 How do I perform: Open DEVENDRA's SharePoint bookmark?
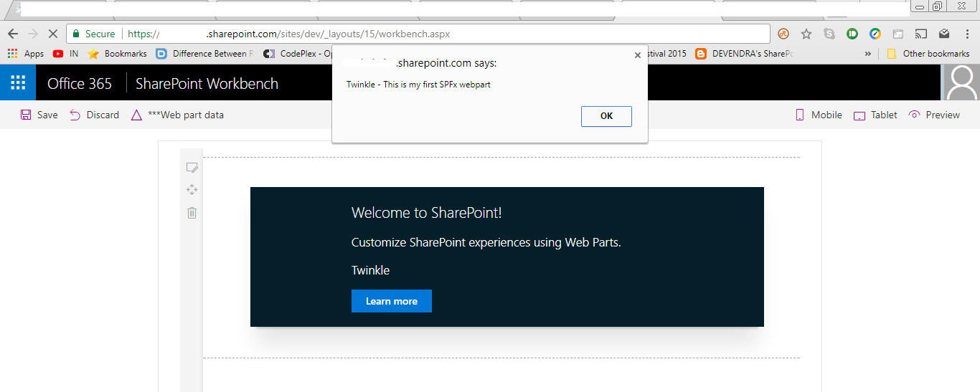pyautogui.click(x=744, y=54)
